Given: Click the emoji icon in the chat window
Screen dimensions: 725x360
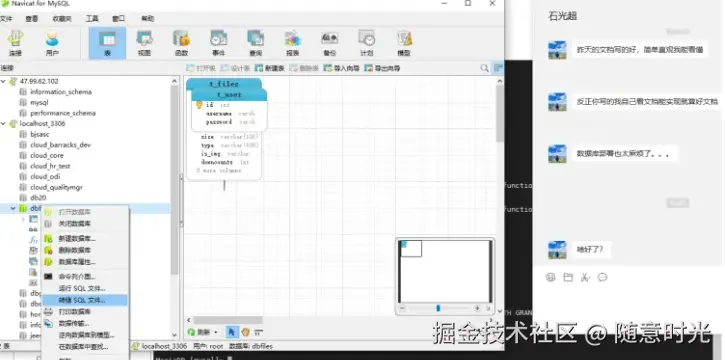Looking at the screenshot, I should (x=550, y=277).
